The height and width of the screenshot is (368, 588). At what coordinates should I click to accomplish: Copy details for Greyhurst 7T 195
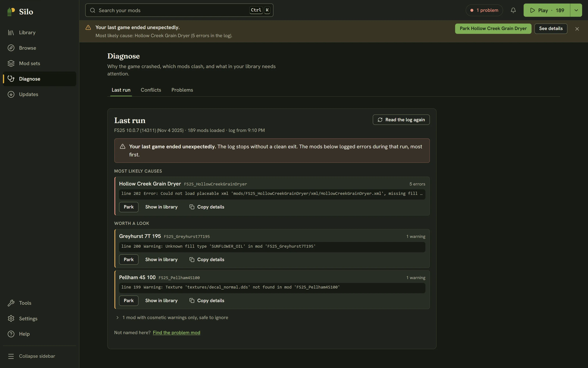207,259
